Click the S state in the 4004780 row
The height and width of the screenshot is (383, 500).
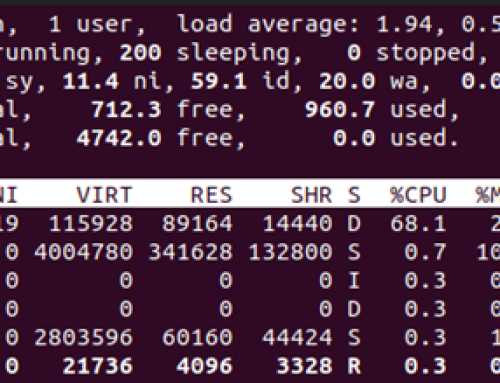354,252
